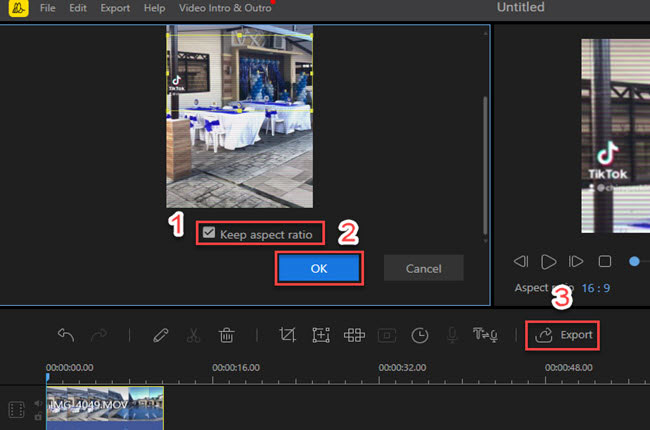The height and width of the screenshot is (430, 650).
Task: Lock the video track
Action: point(38,416)
